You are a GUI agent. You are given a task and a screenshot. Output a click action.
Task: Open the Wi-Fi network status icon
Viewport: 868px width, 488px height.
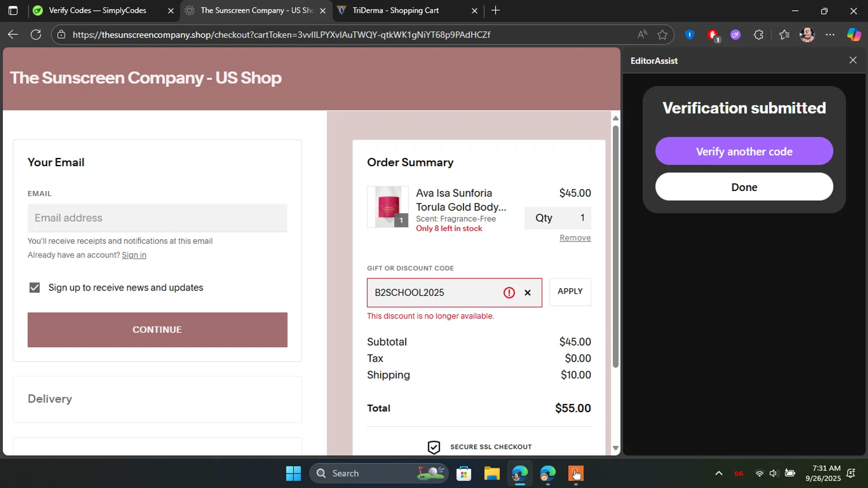[759, 474]
